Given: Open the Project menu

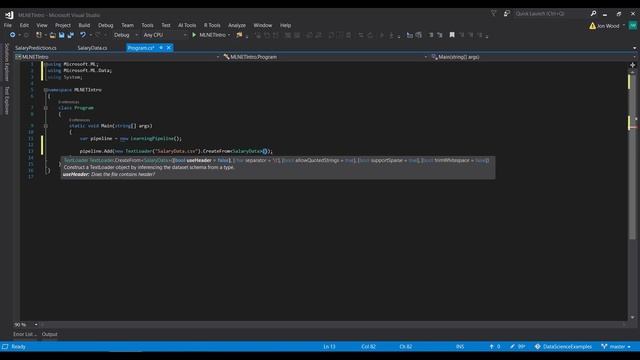Looking at the screenshot, I should pos(63,25).
